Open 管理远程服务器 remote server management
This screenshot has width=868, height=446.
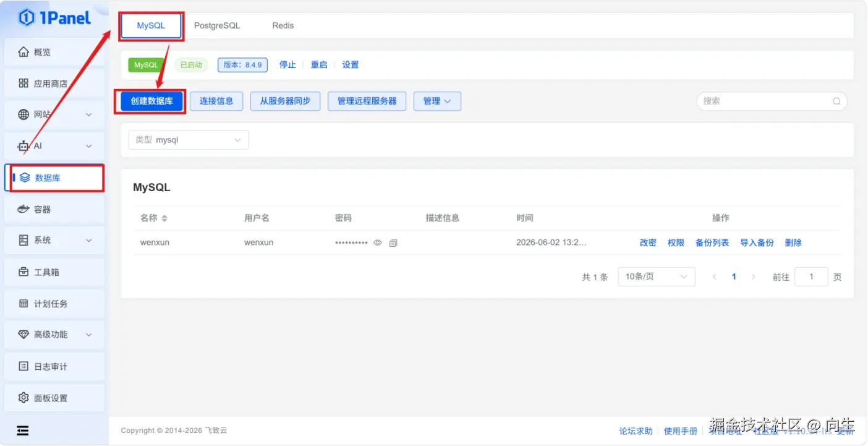[367, 101]
